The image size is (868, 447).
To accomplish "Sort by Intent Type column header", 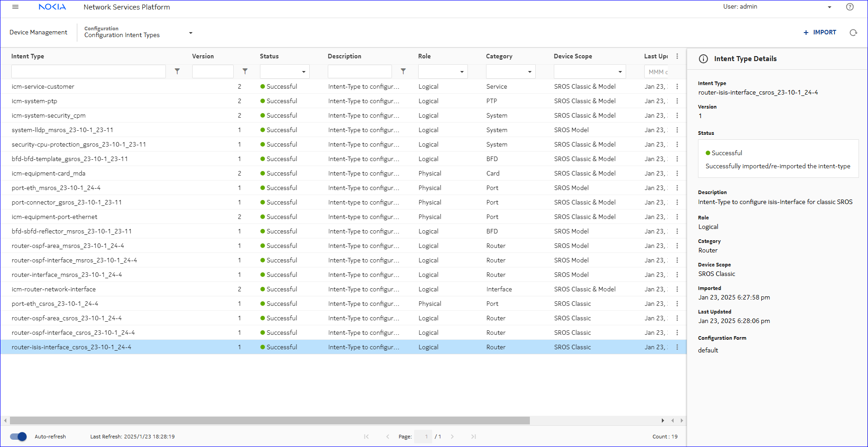I will pyautogui.click(x=28, y=56).
